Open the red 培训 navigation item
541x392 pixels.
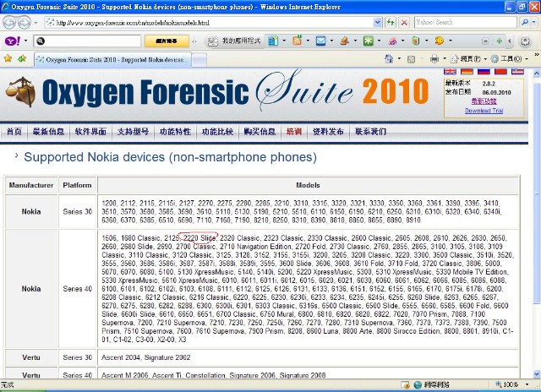pyautogui.click(x=294, y=131)
